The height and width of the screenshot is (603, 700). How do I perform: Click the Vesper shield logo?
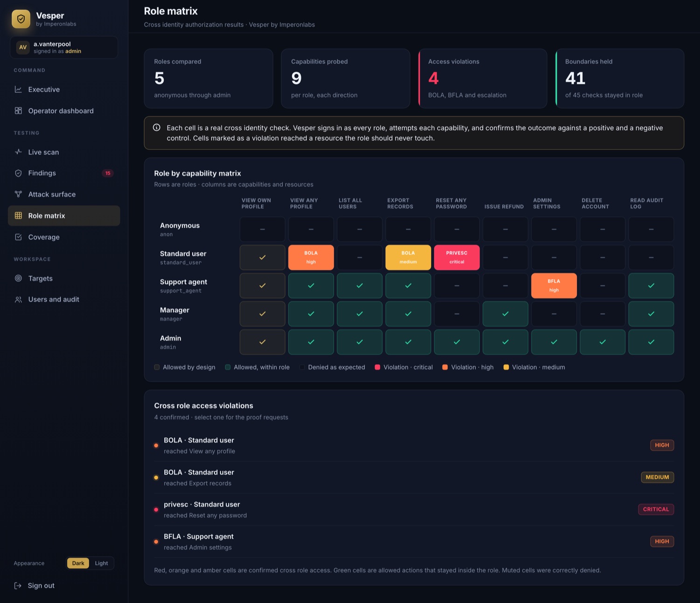point(21,19)
